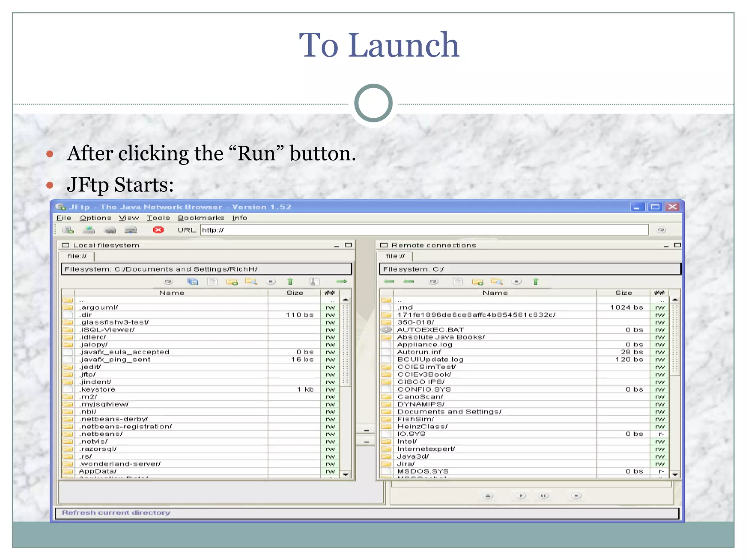The width and height of the screenshot is (747, 560).
Task: Click the up arrow of the remote list scrollbar
Action: [x=675, y=299]
